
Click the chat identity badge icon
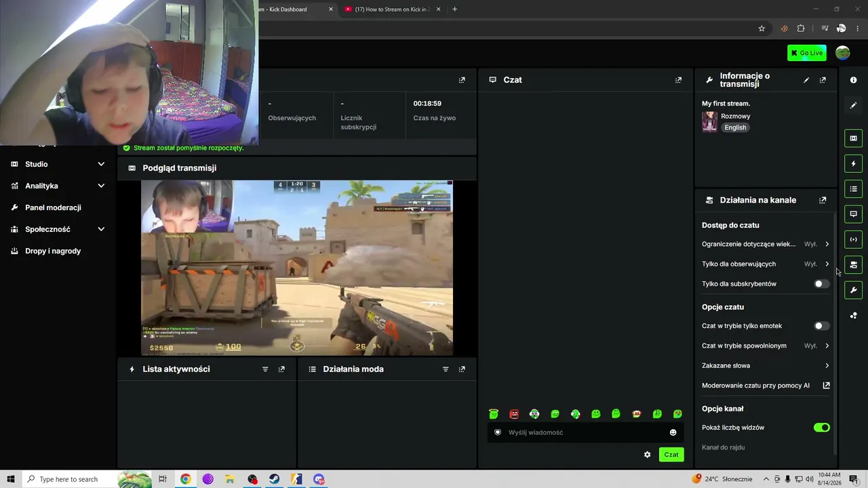498,432
